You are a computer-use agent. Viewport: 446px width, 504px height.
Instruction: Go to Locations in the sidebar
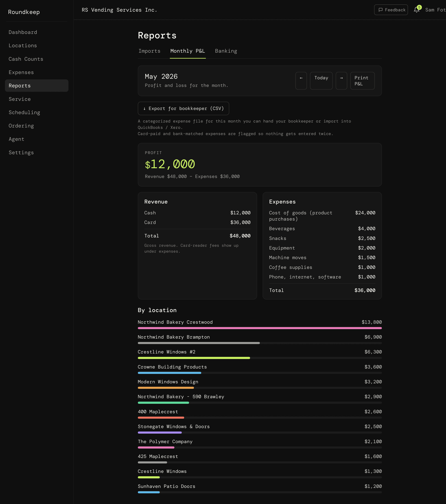click(x=37, y=46)
